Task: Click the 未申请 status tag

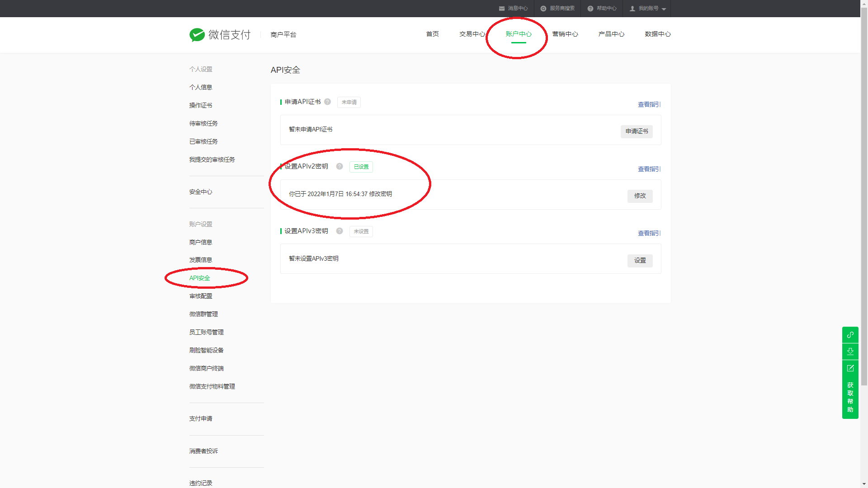Action: point(349,102)
